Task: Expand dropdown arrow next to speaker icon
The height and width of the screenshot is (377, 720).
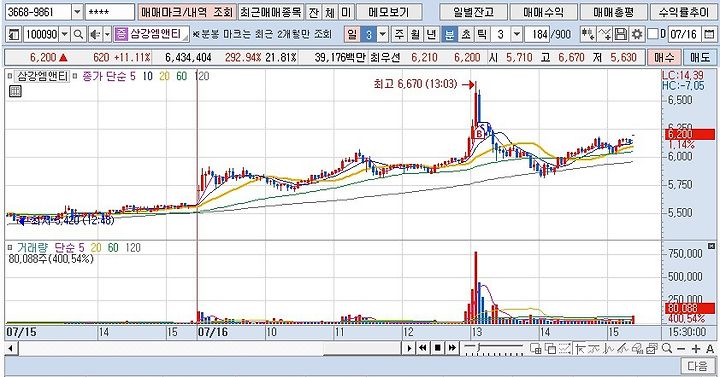Action: coord(107,34)
